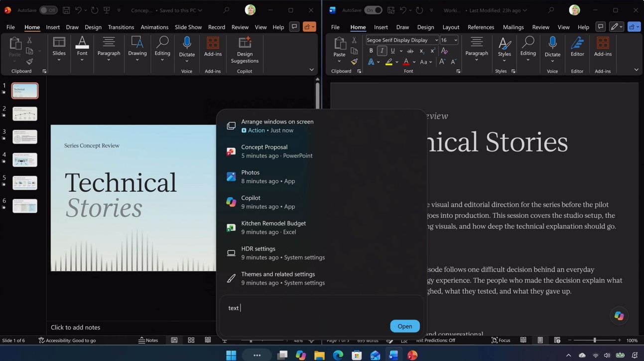
Task: Toggle Text Predictions in the Word status bar
Action: coord(435,340)
